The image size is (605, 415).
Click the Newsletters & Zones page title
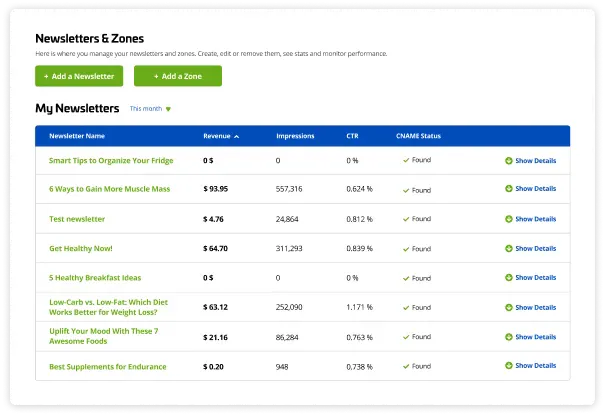[90, 39]
